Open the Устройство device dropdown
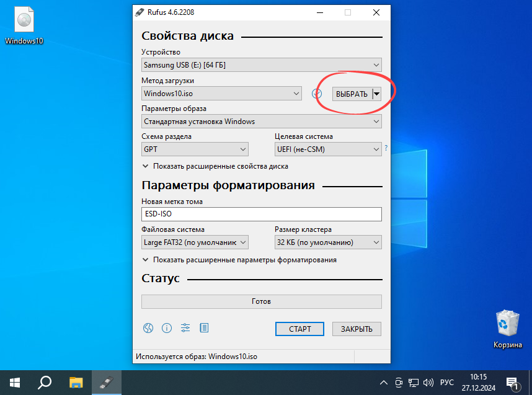The height and width of the screenshot is (395, 532). [x=261, y=64]
